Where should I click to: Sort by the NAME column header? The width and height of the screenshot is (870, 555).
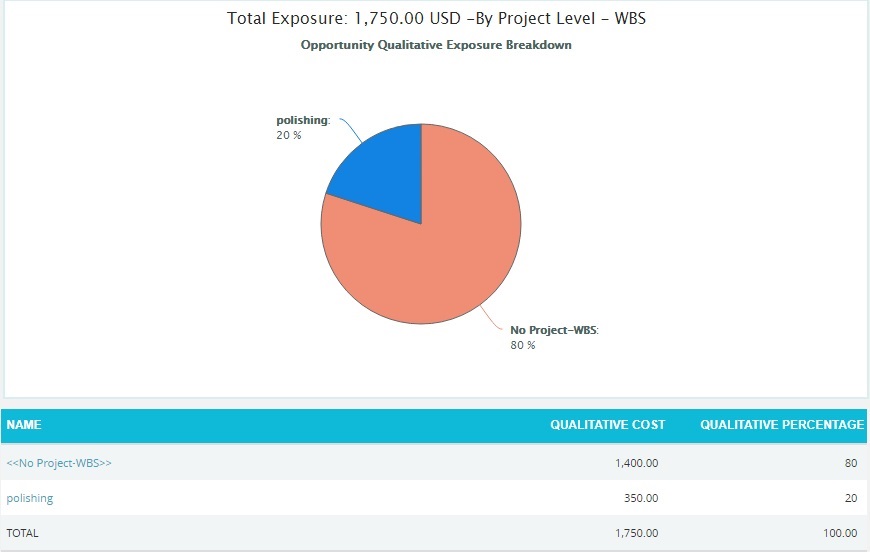pos(24,425)
